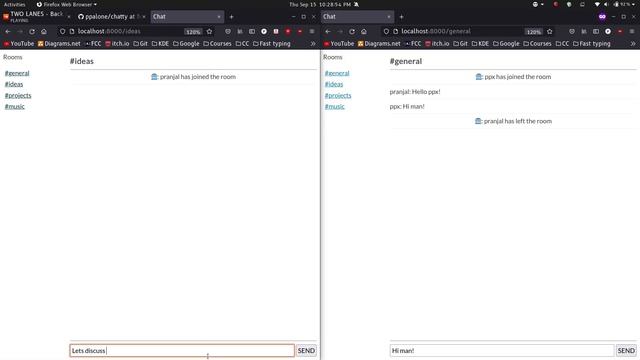
Task: Click message field containing 'Hi man!'
Action: click(502, 351)
